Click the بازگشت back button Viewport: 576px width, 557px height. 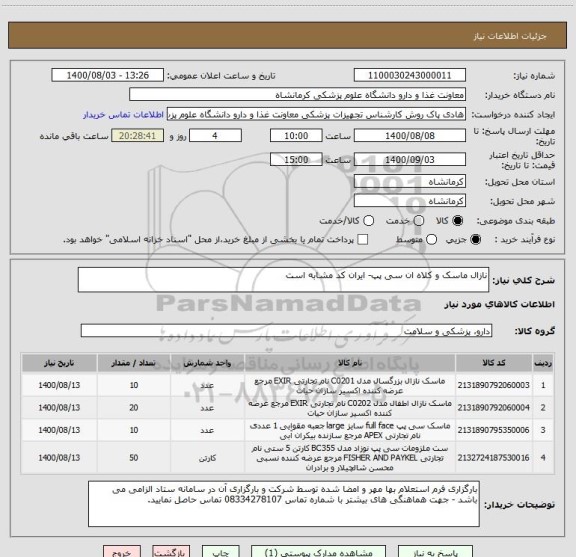tap(171, 552)
